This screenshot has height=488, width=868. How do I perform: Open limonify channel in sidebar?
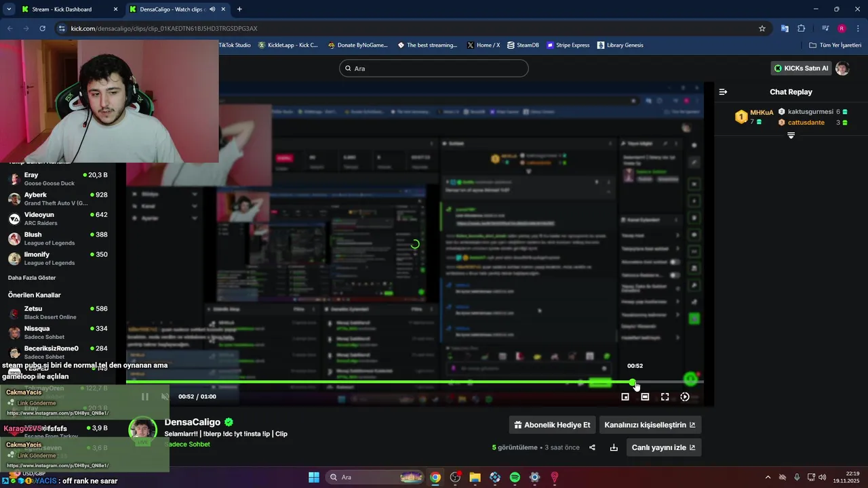pyautogui.click(x=58, y=258)
